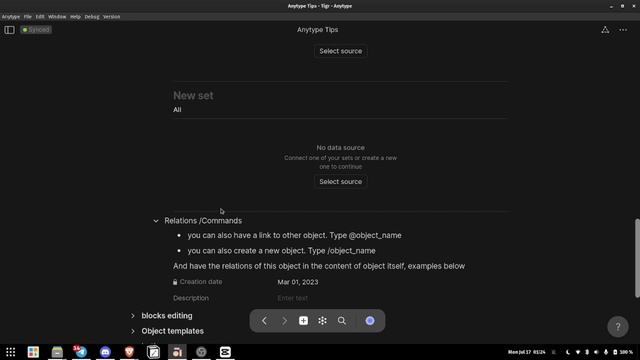Click the battery 100% indicator

tap(623, 352)
